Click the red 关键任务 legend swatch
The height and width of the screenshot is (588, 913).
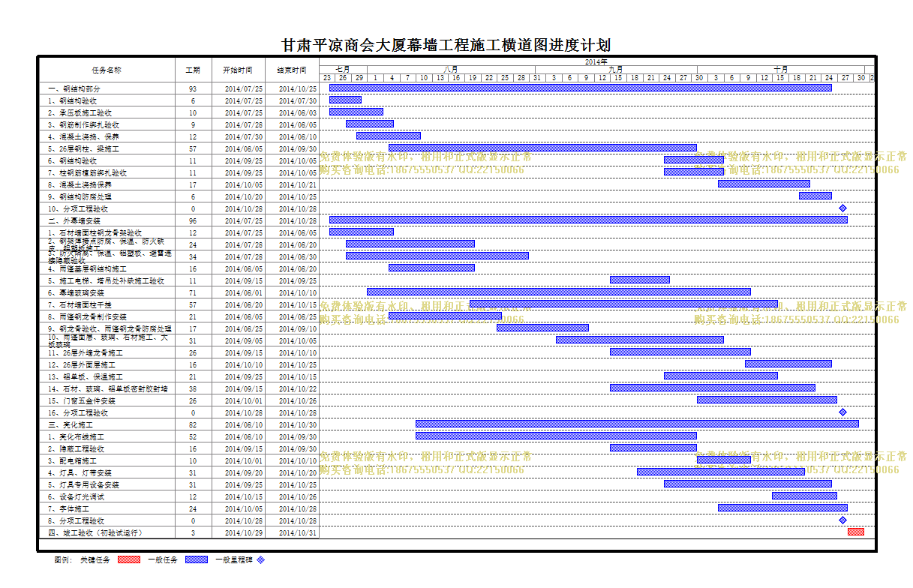(x=129, y=559)
